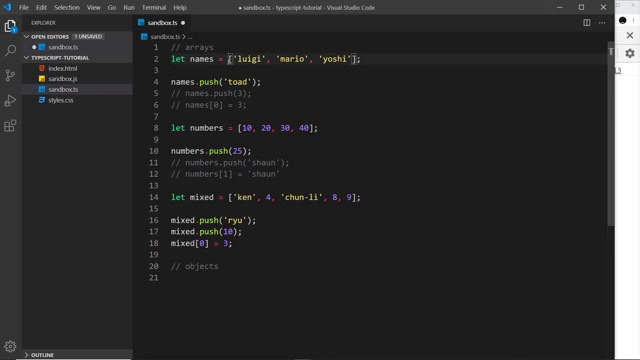640x360 pixels.
Task: Click the unsaved dot on sandbox.ts tab
Action: [183, 23]
